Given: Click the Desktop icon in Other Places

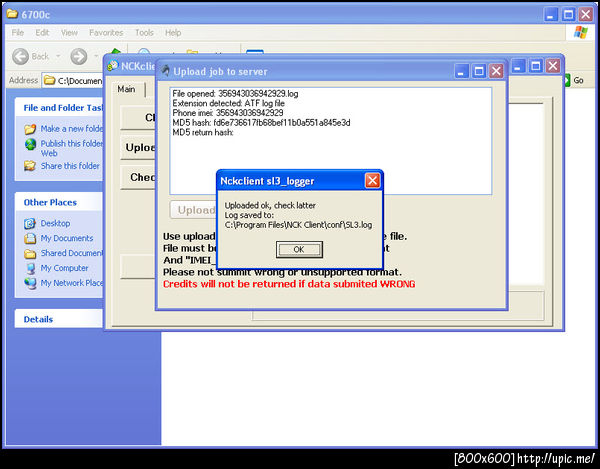Looking at the screenshot, I should [x=30, y=223].
